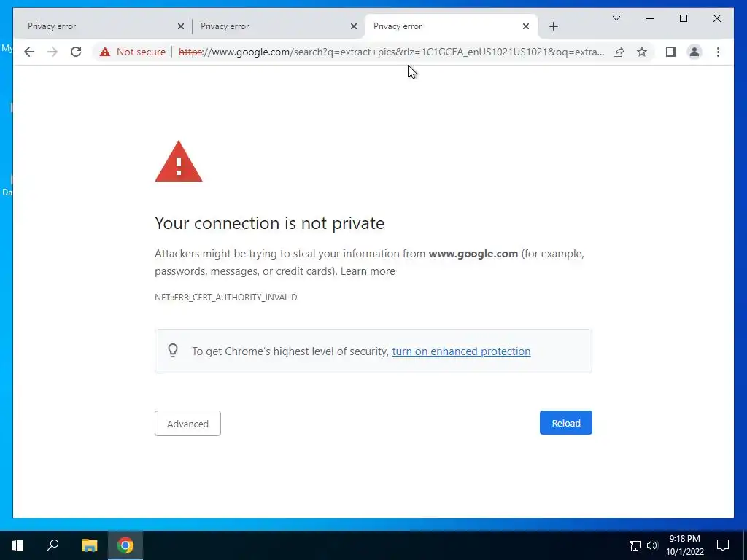Open the network status tray icon

[x=635, y=545]
